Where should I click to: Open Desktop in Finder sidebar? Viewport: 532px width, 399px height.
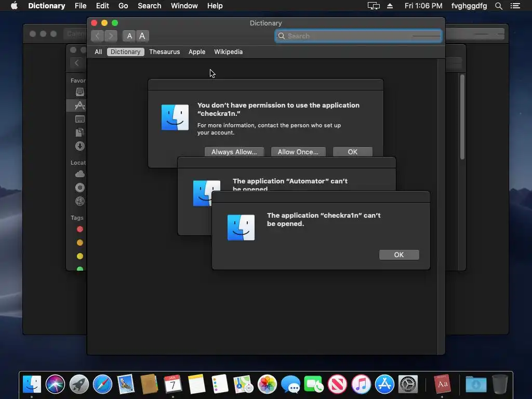(x=79, y=119)
